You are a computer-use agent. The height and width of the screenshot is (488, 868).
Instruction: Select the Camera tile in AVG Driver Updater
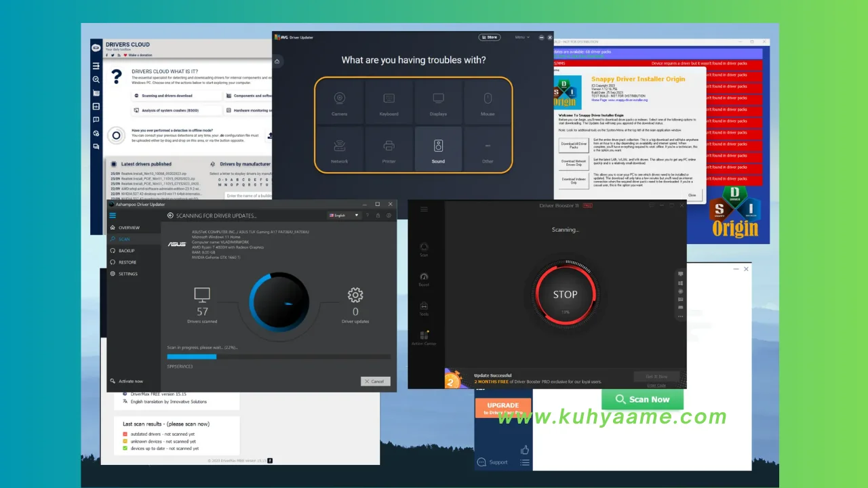[x=339, y=102]
